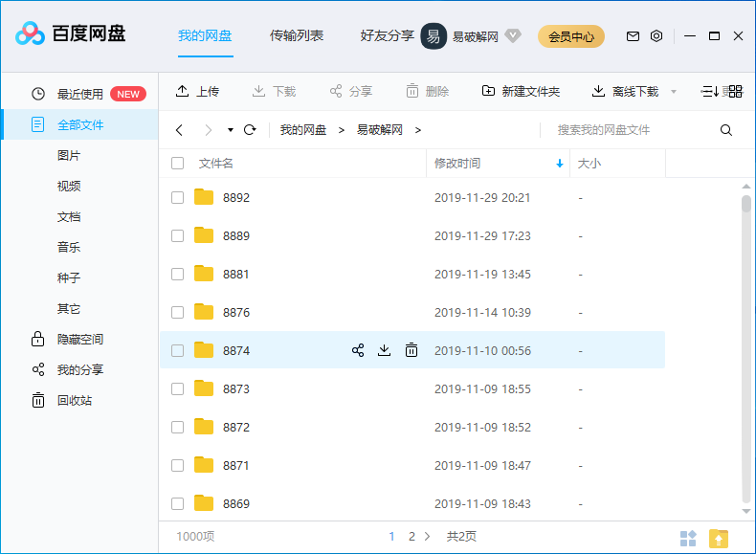The height and width of the screenshot is (554, 756).
Task: Check the box for folder 8892
Action: click(177, 198)
